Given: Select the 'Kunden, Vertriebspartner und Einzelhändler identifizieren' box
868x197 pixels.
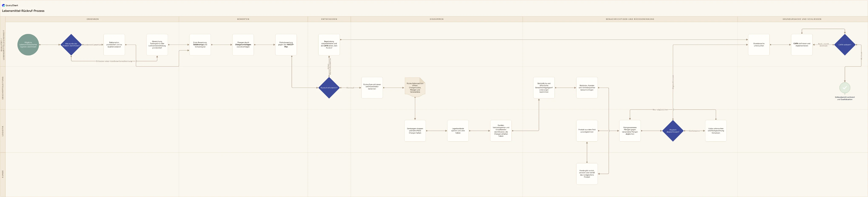Looking at the screenshot, I should click(x=501, y=131).
